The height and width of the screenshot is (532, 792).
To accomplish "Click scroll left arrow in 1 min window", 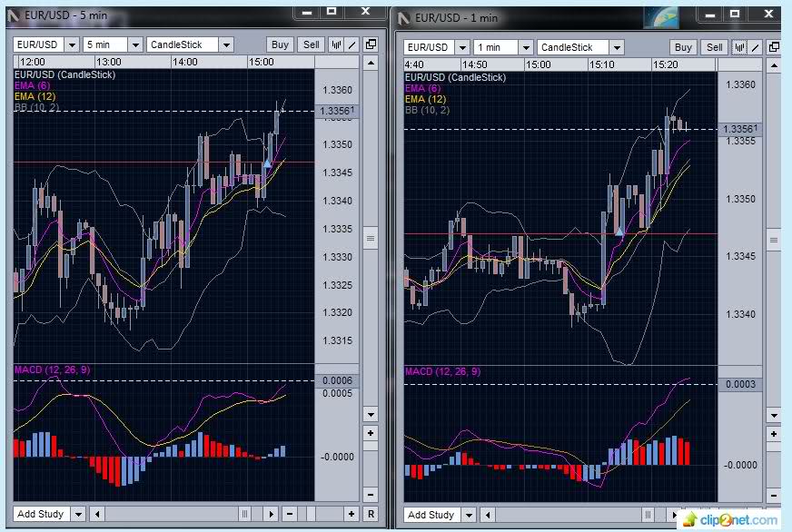I will (488, 515).
